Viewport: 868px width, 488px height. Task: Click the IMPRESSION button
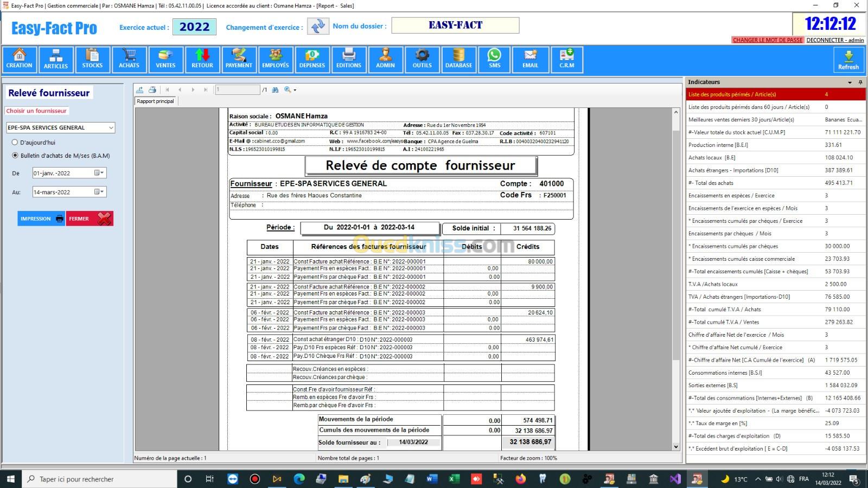41,219
